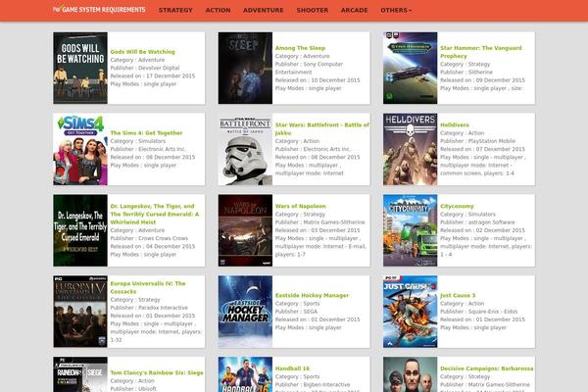The width and height of the screenshot is (588, 392).
Task: Follow the Tom Clancy's Rainbow Six: Siege link
Action: (x=157, y=372)
